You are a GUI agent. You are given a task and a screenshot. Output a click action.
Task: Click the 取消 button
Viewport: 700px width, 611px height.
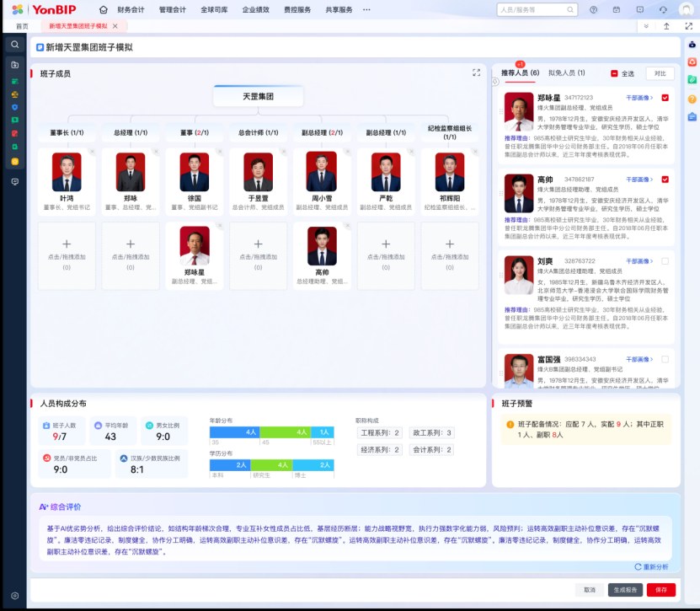[590, 590]
